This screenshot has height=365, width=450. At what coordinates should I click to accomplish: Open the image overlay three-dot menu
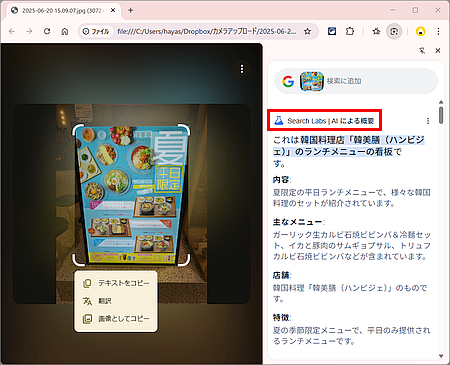pos(242,69)
